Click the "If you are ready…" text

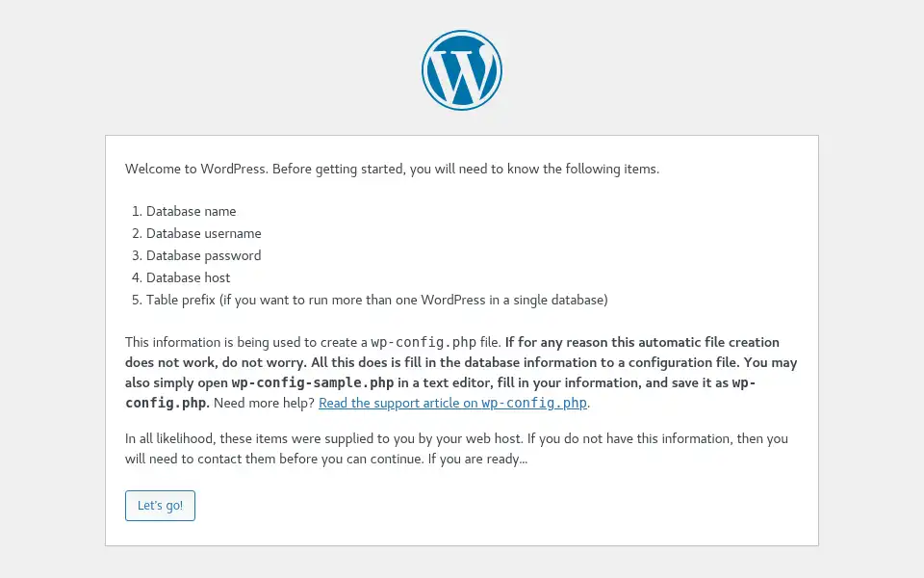click(x=477, y=459)
